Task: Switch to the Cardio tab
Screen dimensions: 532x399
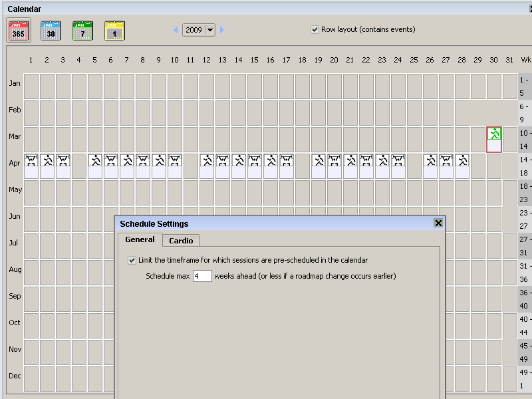Action: [x=181, y=241]
